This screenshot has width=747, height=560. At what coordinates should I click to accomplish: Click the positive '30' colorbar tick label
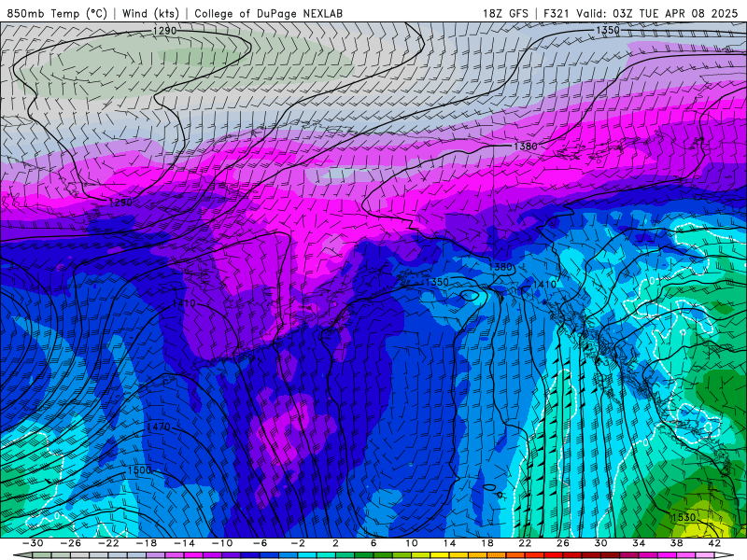click(x=600, y=543)
